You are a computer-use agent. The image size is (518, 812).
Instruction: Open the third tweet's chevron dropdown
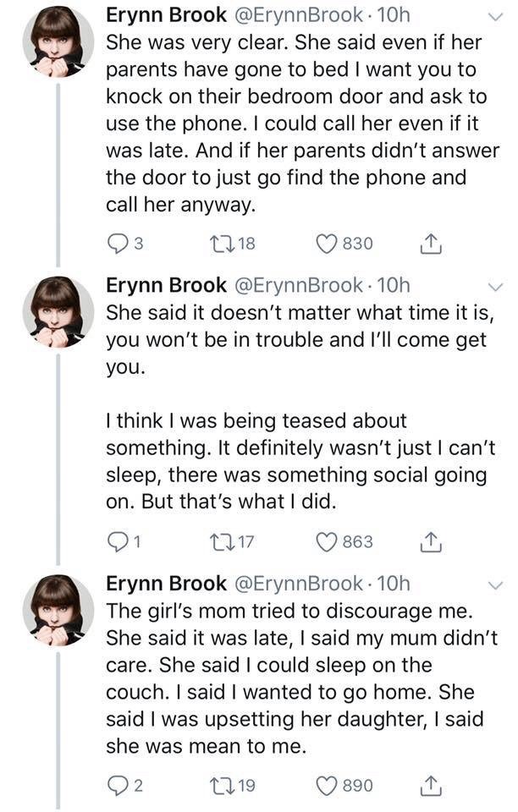[x=496, y=584]
